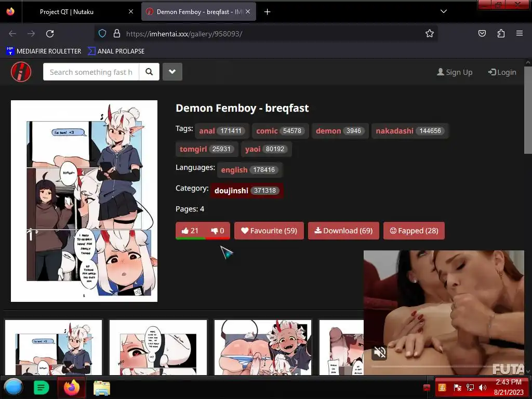Select the Demon Femboy - breqfast tab

click(198, 12)
